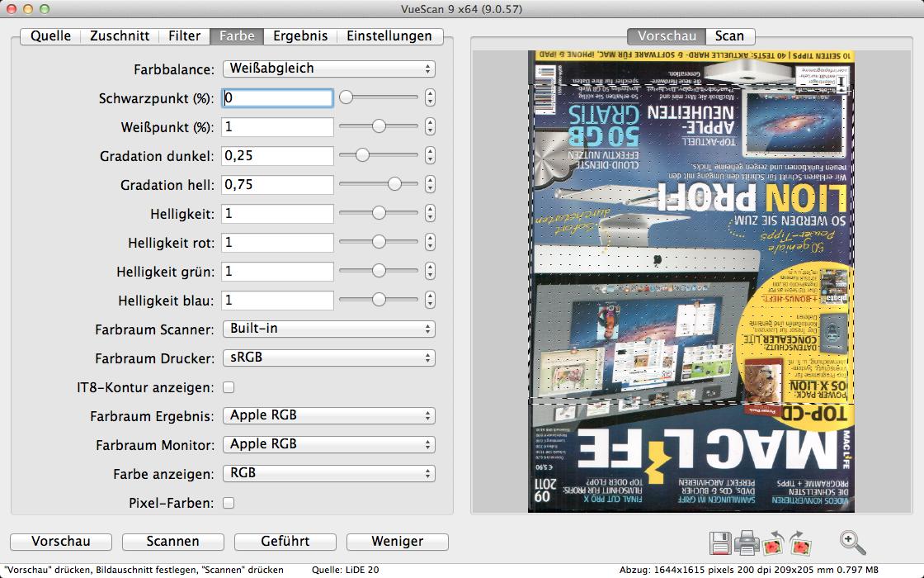Click the Helligkeit blau slider handle

[379, 300]
